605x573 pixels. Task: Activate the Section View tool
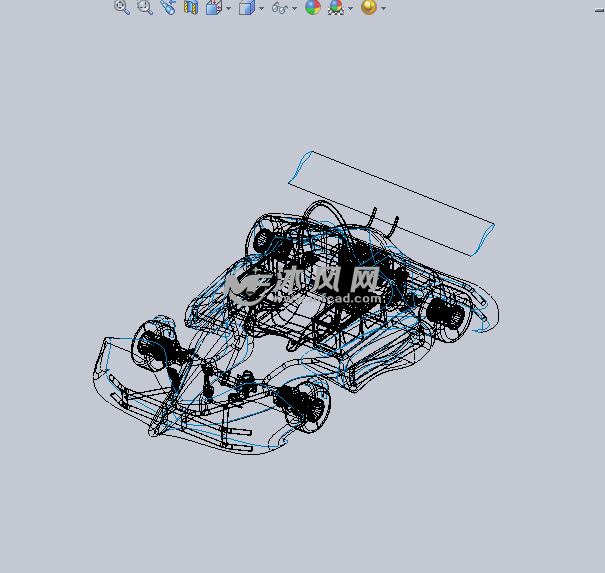[190, 8]
